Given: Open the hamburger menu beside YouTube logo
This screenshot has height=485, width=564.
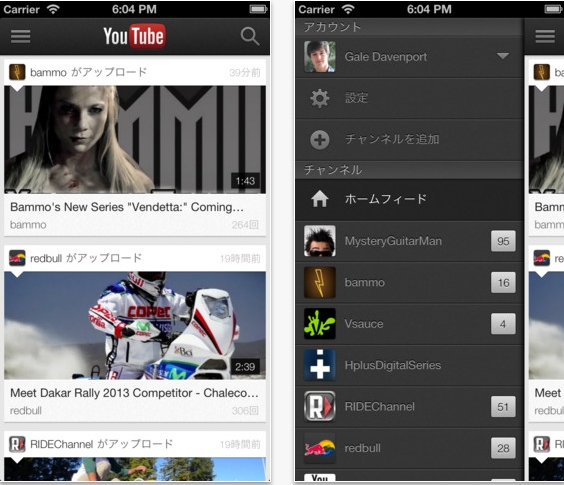Looking at the screenshot, I should tap(21, 36).
